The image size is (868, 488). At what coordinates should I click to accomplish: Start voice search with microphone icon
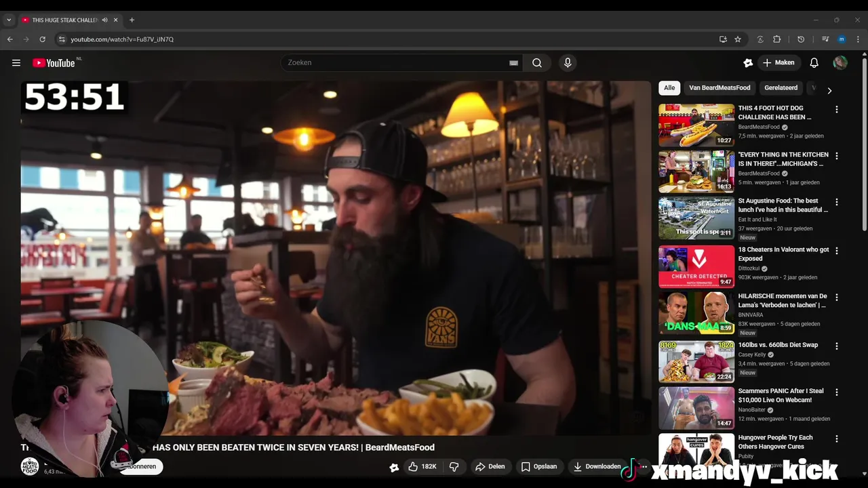568,62
